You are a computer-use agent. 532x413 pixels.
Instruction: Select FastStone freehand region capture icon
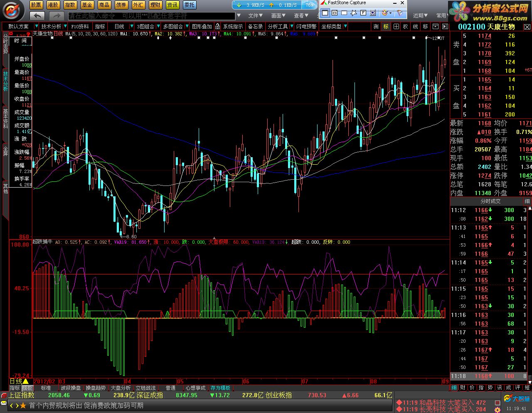(x=354, y=13)
